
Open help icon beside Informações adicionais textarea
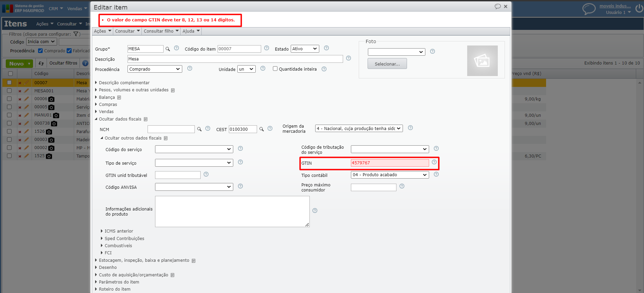point(315,211)
